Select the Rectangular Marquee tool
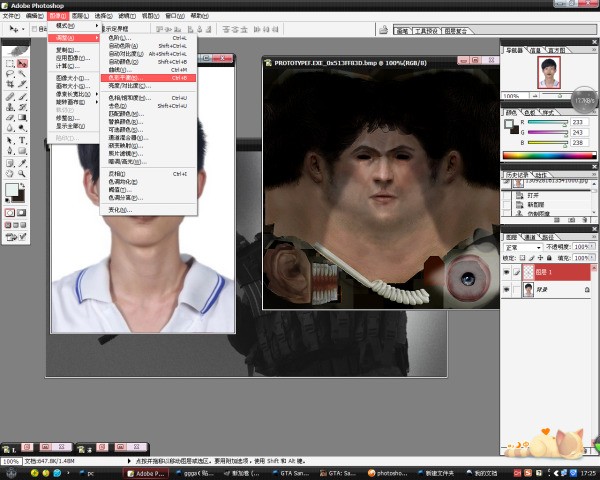 [x=10, y=62]
